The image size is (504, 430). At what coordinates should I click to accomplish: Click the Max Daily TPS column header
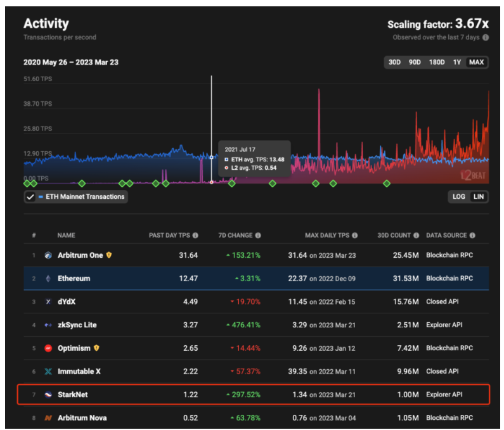[x=327, y=236]
